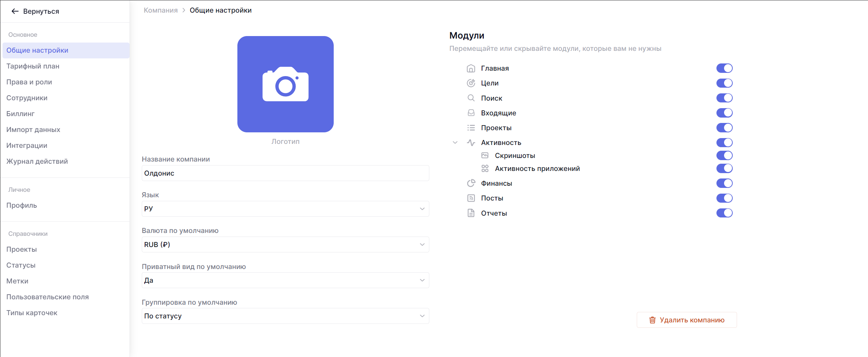This screenshot has height=357, width=868.
Task: Click the Finances pie chart icon
Action: 471,183
